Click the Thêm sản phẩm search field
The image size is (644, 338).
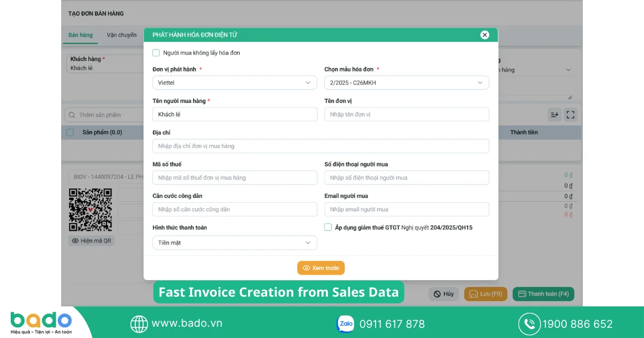coord(105,115)
